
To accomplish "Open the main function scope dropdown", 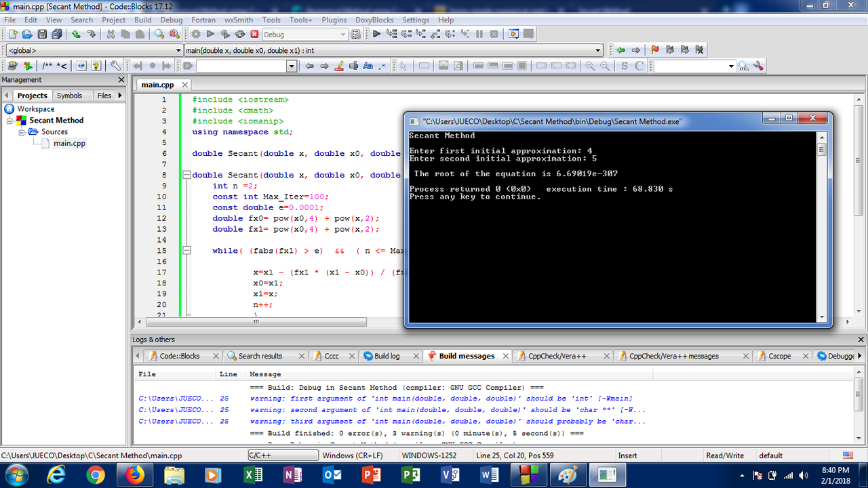I will (x=597, y=49).
